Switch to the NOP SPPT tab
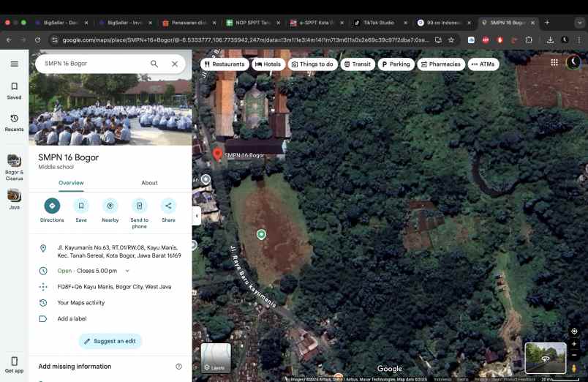The width and height of the screenshot is (588, 382). click(x=253, y=23)
